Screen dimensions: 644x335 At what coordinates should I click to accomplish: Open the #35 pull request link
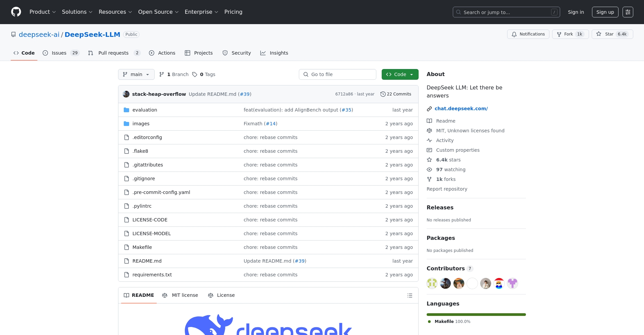[x=346, y=110]
